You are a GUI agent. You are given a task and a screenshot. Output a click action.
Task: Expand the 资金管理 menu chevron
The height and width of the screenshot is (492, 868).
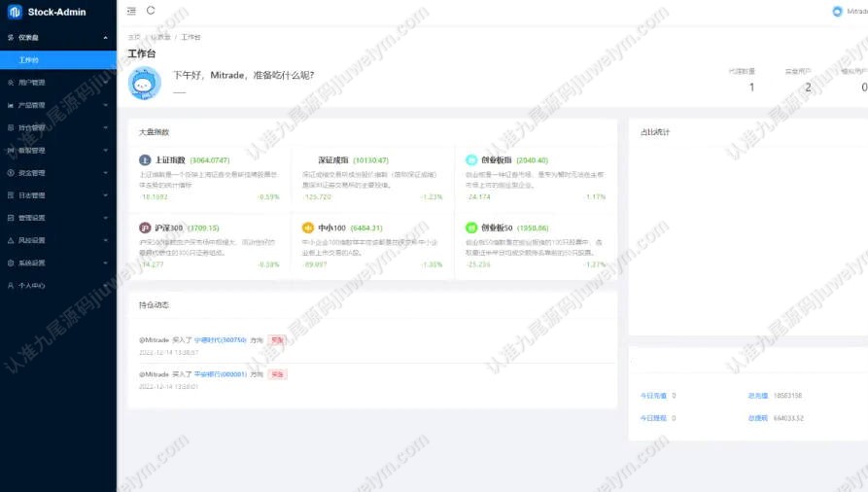pos(105,173)
